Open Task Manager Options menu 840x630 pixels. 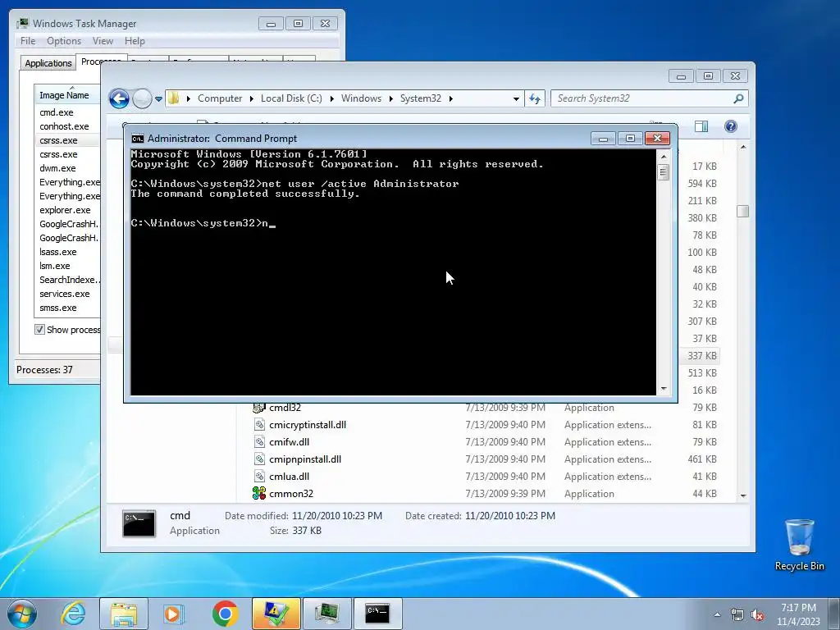[64, 41]
